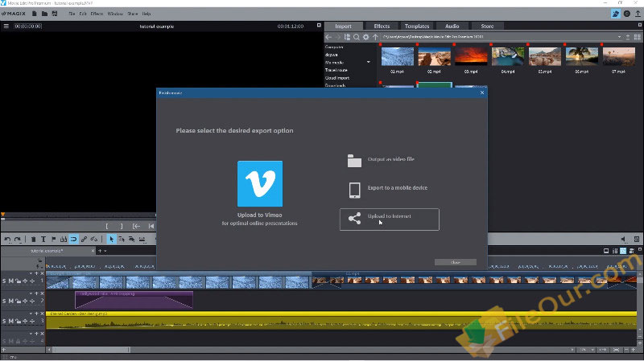Image resolution: width=644 pixels, height=361 pixels.
Task: Toggle solo S on track 1
Action: pos(4,281)
